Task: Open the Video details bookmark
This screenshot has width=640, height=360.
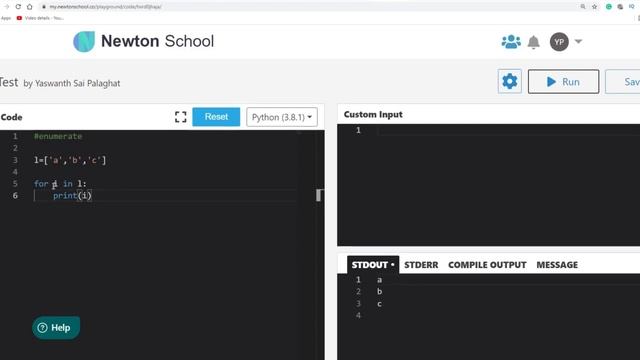Action: (40, 18)
